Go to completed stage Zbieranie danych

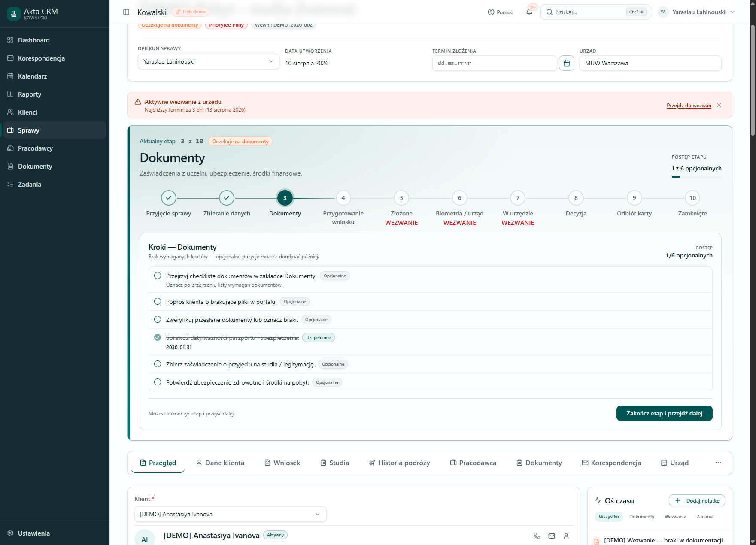227,198
